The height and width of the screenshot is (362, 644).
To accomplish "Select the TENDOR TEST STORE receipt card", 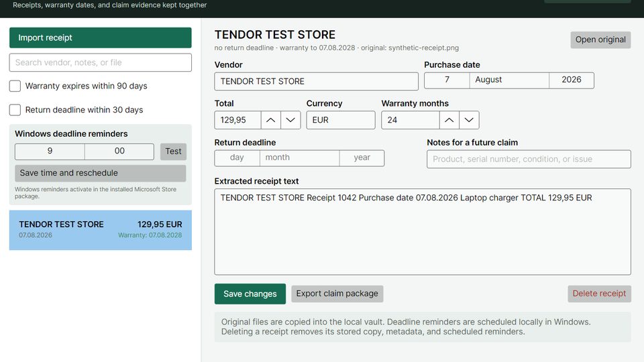I will pos(100,230).
